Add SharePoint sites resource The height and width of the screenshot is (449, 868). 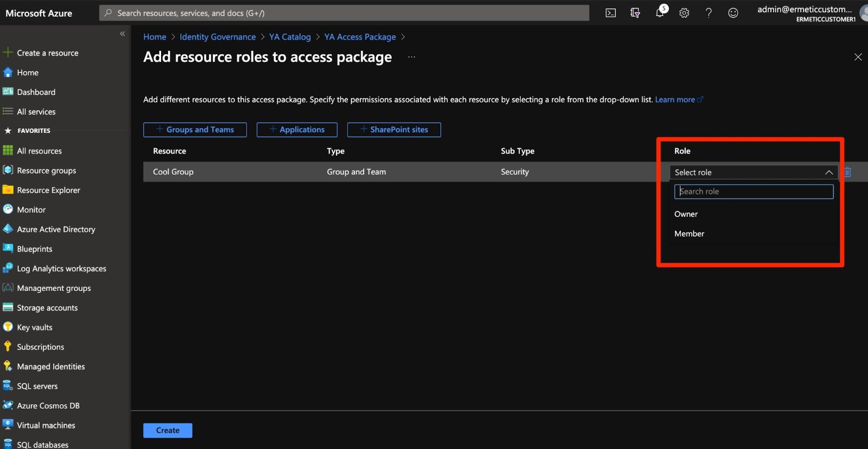[x=394, y=129]
